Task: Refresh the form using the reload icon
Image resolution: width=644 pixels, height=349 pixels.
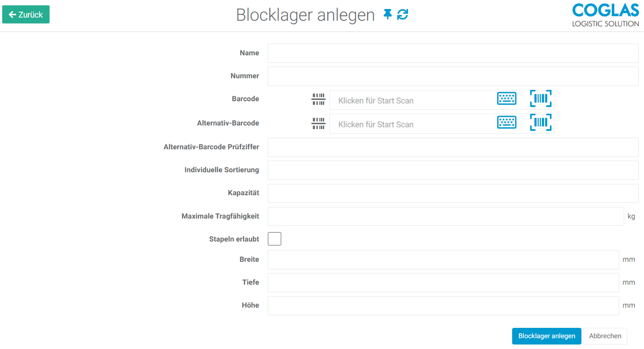Action: point(402,15)
